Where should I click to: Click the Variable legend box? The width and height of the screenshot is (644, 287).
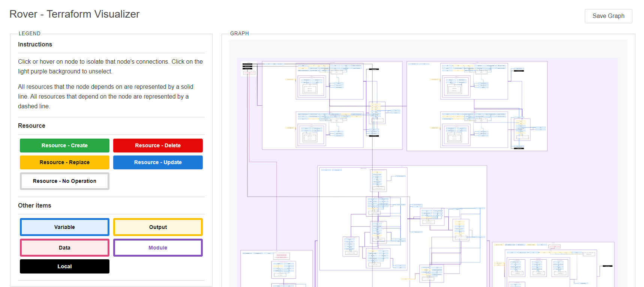point(64,227)
